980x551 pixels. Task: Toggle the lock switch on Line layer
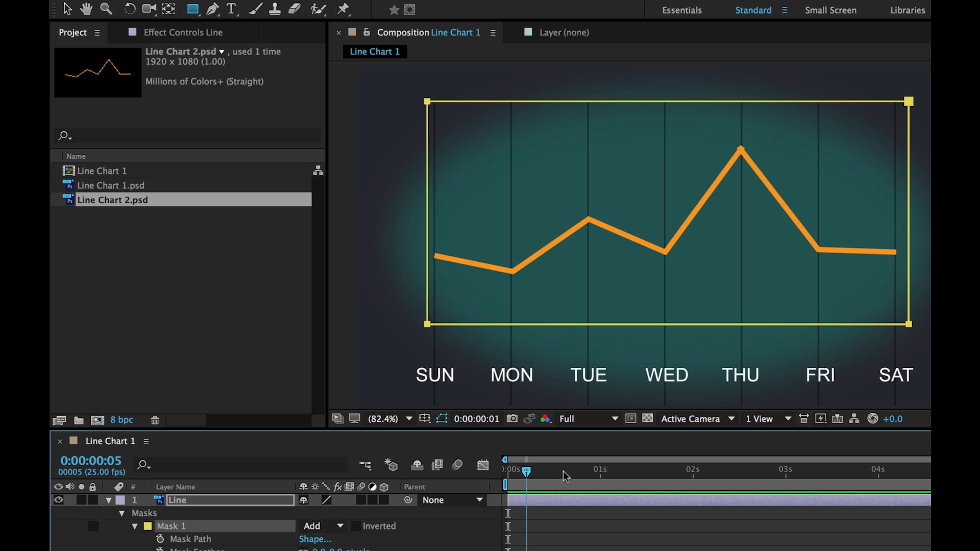(93, 500)
